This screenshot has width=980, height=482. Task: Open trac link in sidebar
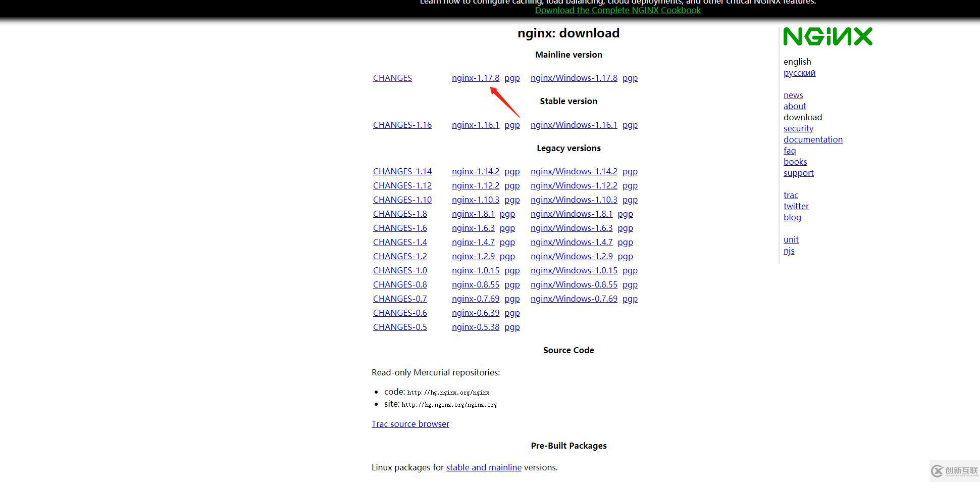(791, 195)
